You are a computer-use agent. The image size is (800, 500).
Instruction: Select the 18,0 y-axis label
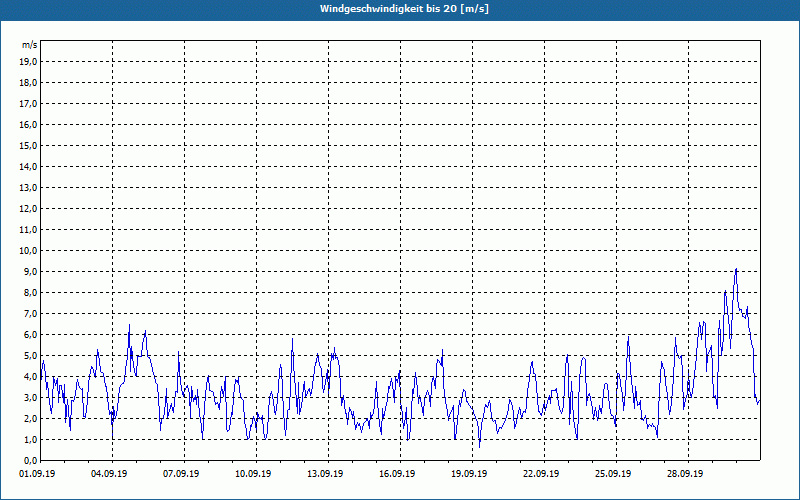click(29, 83)
